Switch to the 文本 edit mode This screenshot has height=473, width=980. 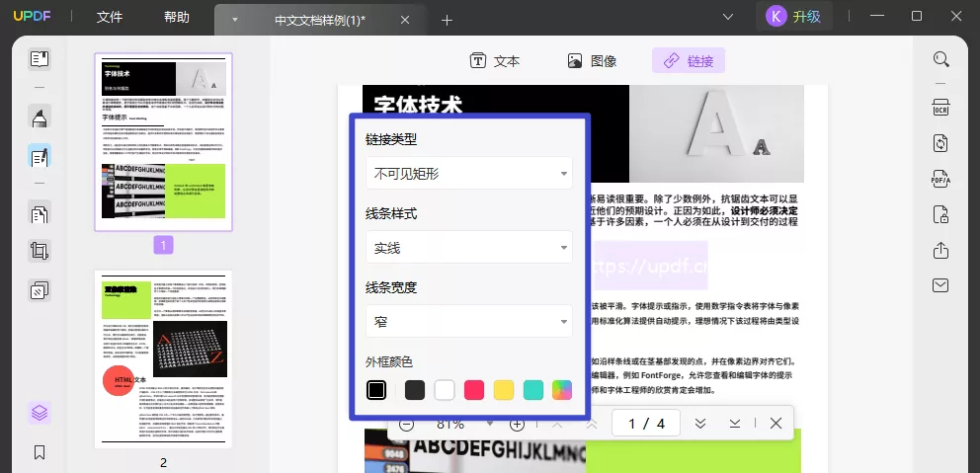point(495,60)
